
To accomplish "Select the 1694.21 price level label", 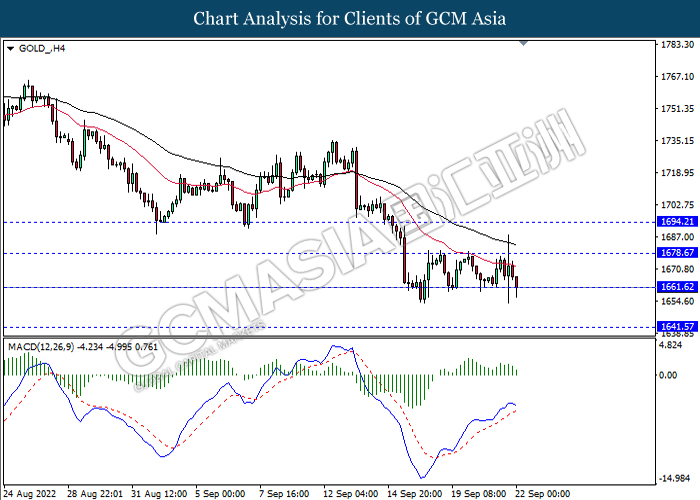I will tap(677, 222).
